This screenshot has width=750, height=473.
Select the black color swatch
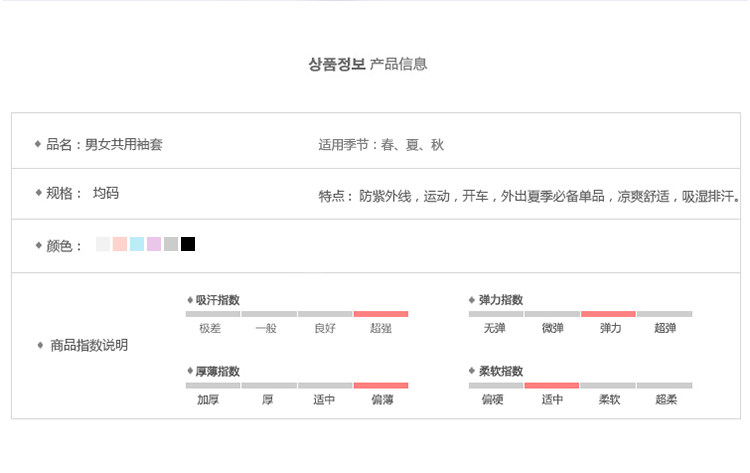click(188, 244)
